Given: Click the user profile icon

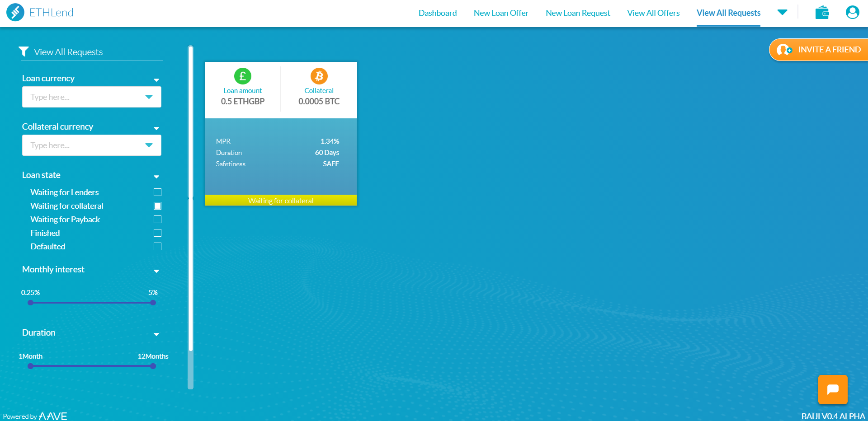Looking at the screenshot, I should point(852,12).
